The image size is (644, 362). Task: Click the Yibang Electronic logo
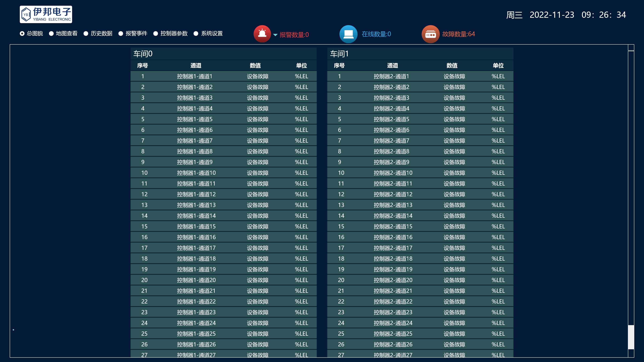pyautogui.click(x=46, y=14)
